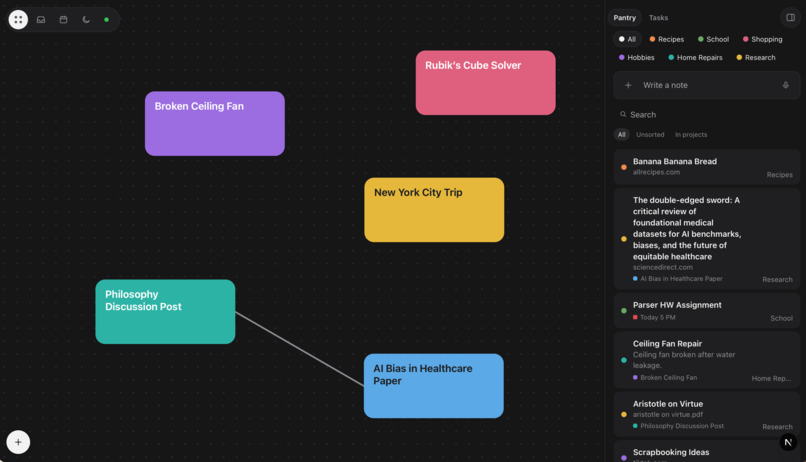Screen dimensions: 806x462
Task: Toggle dark mode moon icon
Action: pyautogui.click(x=86, y=20)
